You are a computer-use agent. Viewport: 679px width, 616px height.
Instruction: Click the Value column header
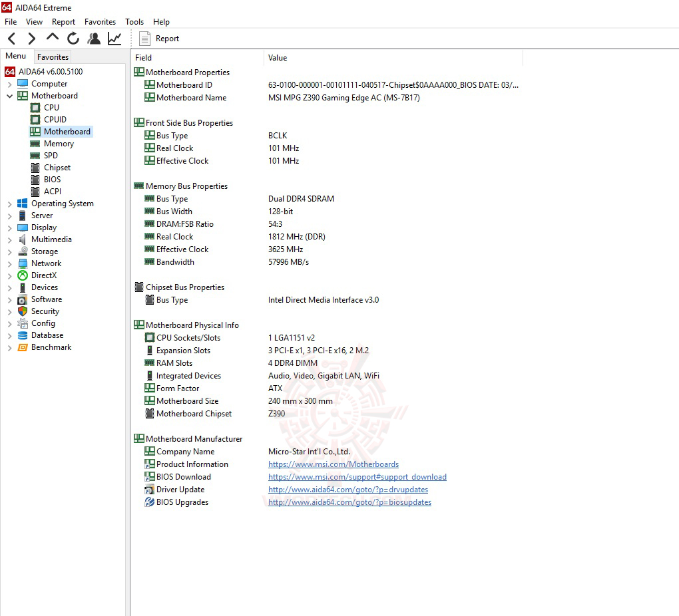click(x=393, y=58)
